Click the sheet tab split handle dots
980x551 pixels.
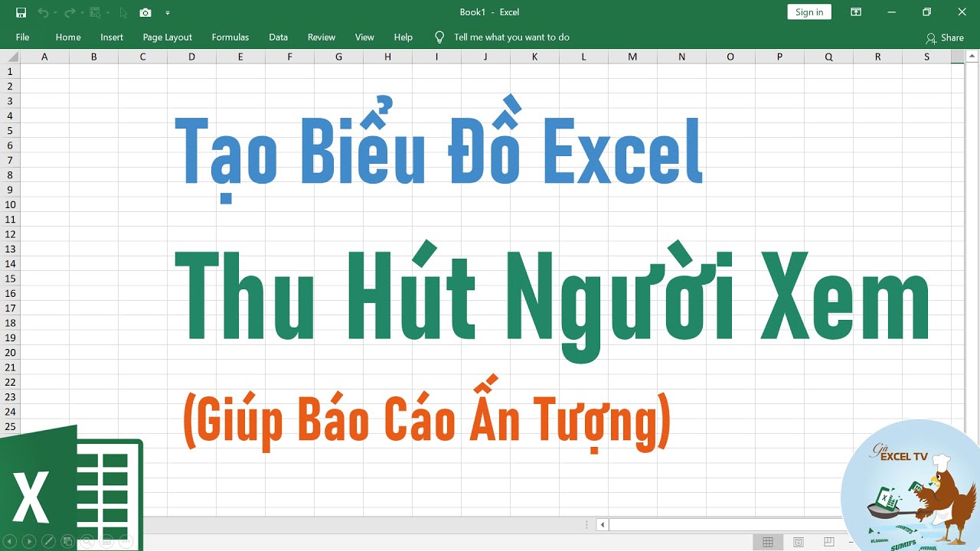(x=587, y=525)
